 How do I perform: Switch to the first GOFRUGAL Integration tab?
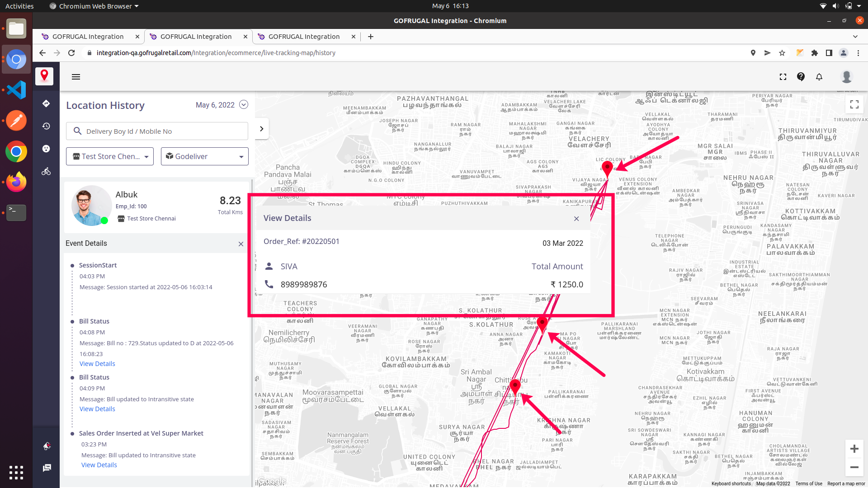tap(88, 37)
